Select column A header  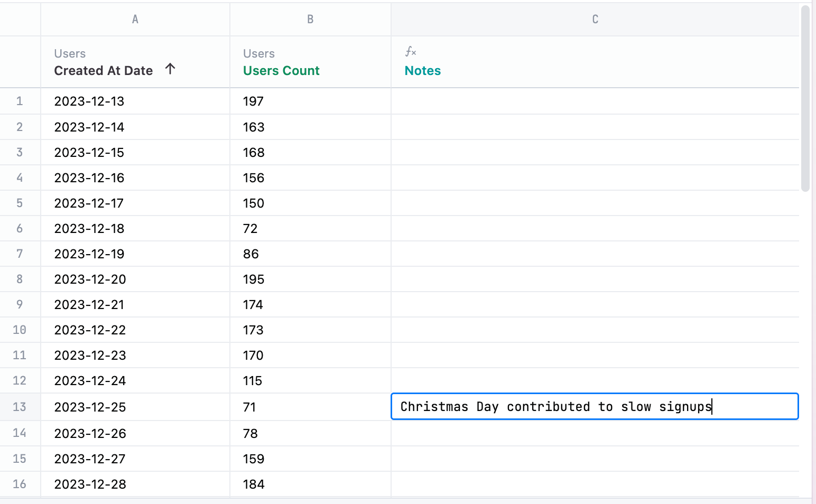(x=135, y=19)
